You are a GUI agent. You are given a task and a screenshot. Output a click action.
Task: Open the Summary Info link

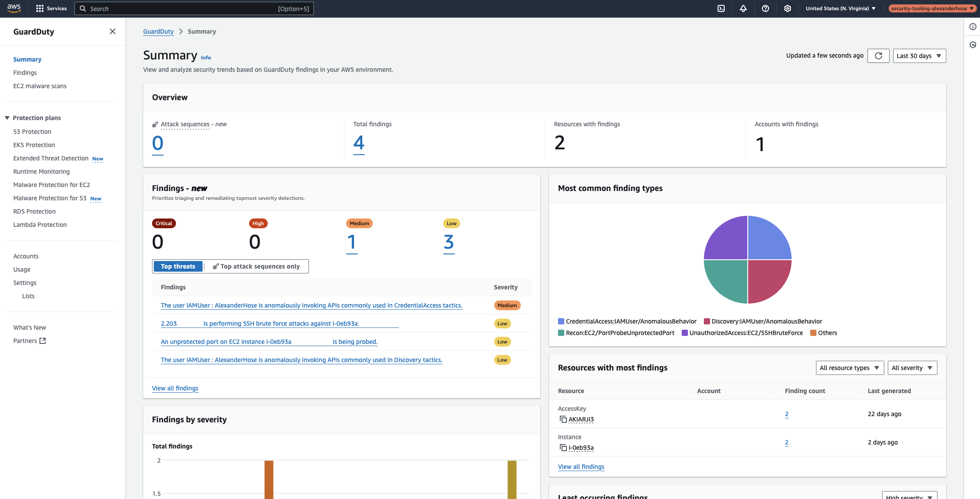coord(206,58)
